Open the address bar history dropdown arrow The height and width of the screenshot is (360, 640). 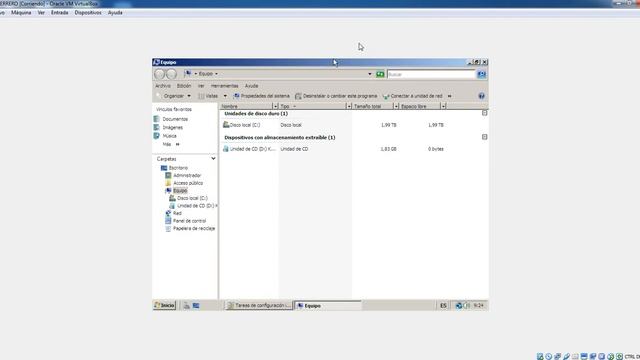point(370,74)
